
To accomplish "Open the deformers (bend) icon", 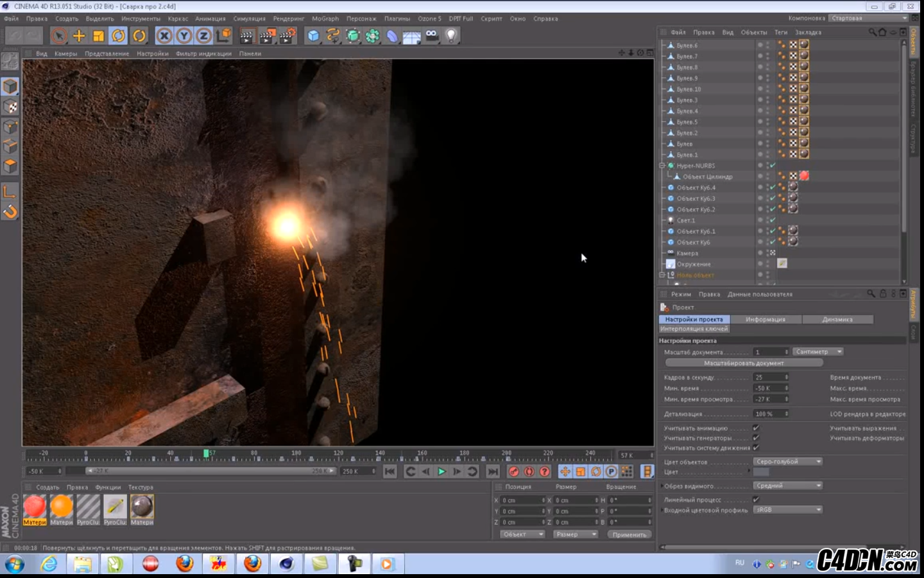I will [x=392, y=36].
